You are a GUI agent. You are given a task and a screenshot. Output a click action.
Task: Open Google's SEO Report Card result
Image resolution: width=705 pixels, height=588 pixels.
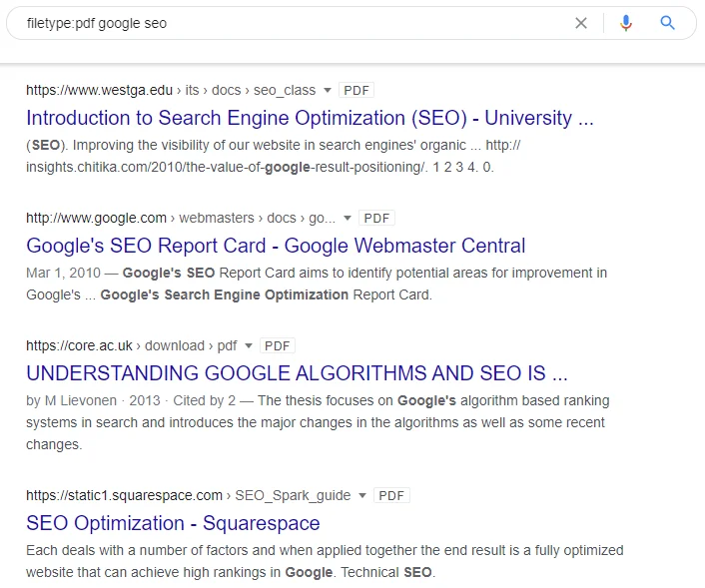tap(276, 246)
